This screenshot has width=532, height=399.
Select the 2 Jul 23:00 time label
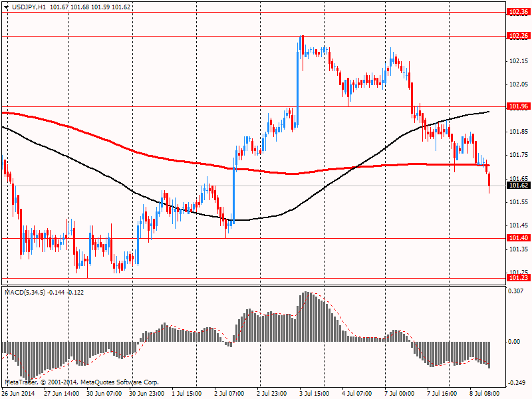click(272, 393)
